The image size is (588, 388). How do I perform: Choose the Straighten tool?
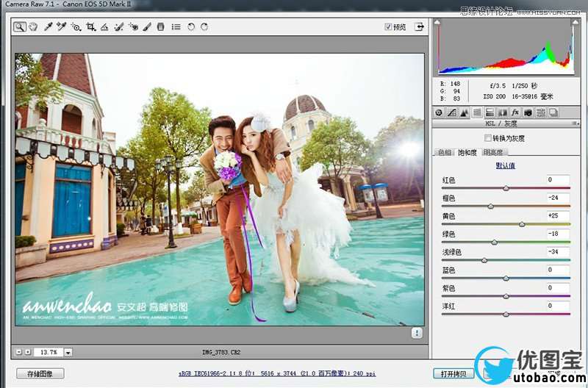point(104,26)
